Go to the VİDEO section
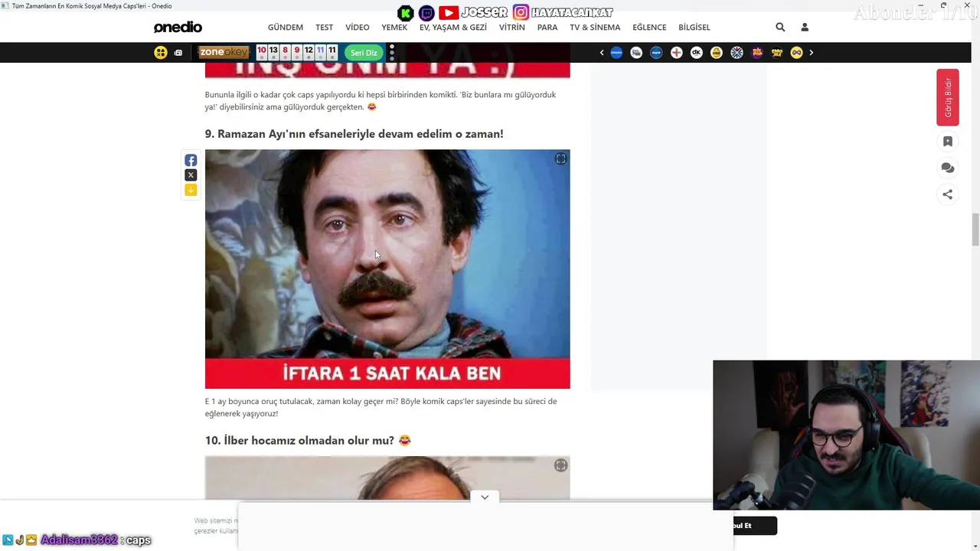The width and height of the screenshot is (980, 551). [x=358, y=28]
